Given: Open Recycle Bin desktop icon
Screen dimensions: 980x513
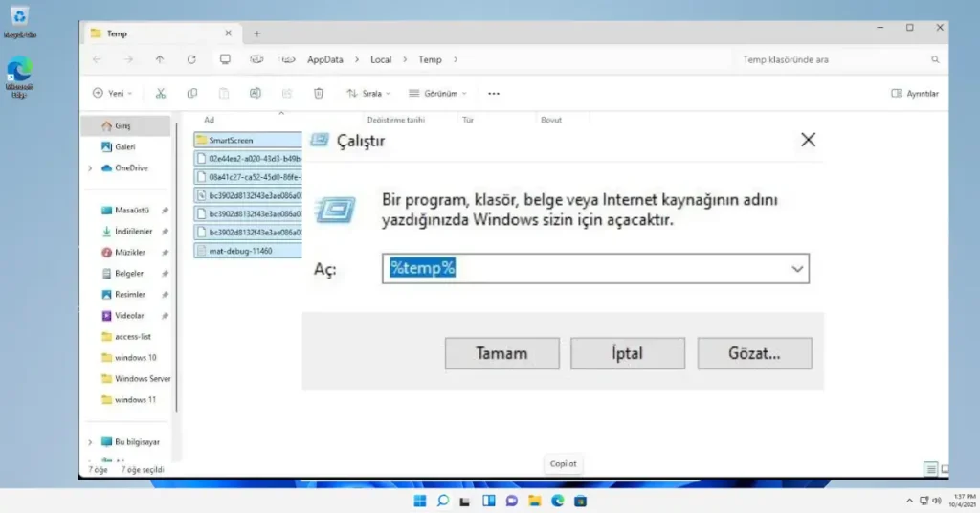Looking at the screenshot, I should click(19, 23).
